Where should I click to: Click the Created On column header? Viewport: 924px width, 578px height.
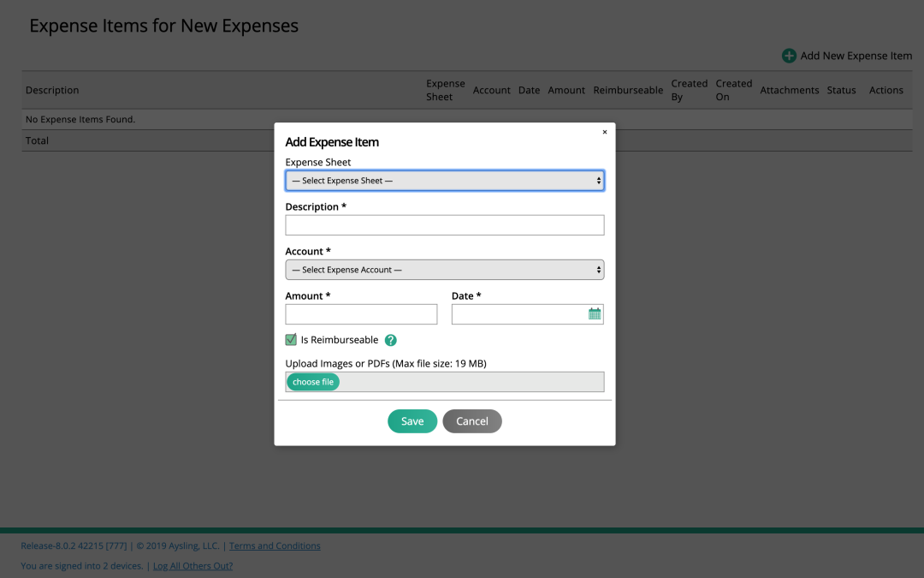coord(734,90)
